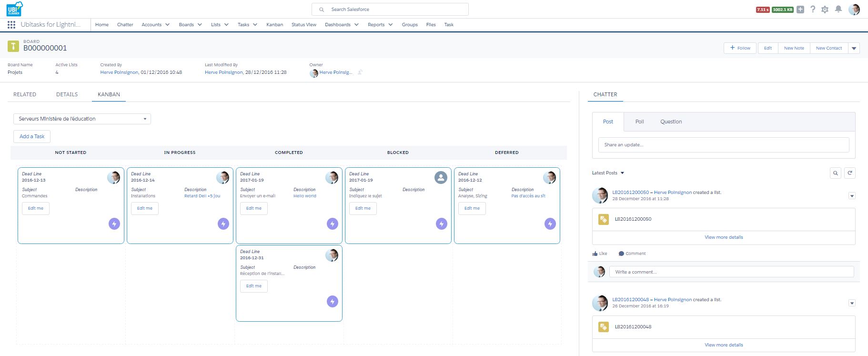Viewport: 868px width, 356px height.
Task: Click lightning action icon on Commandes card
Action: (x=114, y=224)
